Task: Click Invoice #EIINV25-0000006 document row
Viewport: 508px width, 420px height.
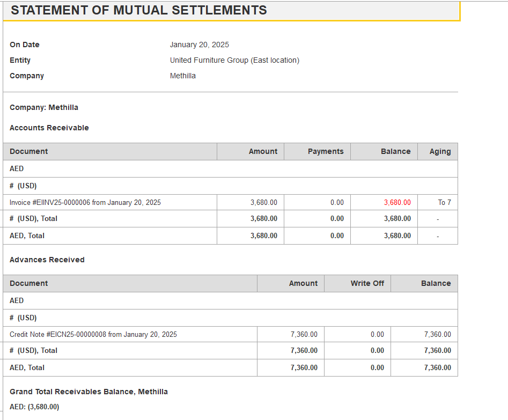Action: click(x=230, y=203)
